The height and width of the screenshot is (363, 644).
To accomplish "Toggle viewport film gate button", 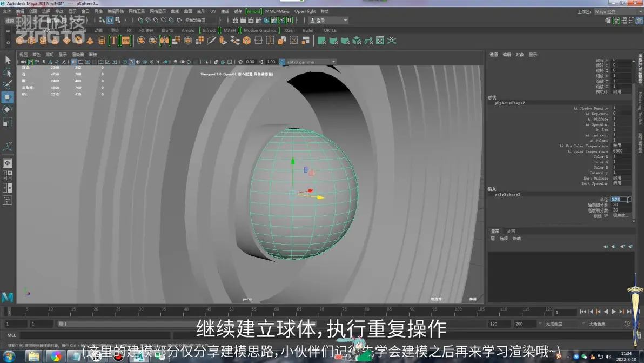I will click(81, 62).
